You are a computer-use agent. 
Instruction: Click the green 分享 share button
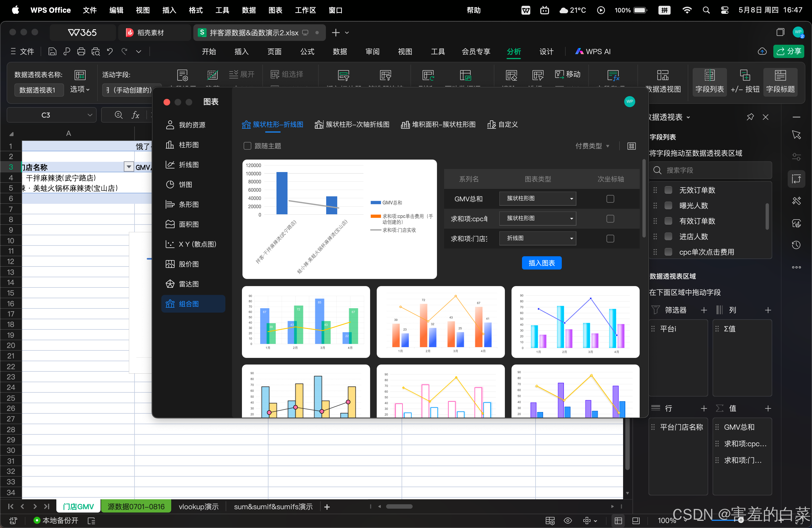click(x=788, y=52)
